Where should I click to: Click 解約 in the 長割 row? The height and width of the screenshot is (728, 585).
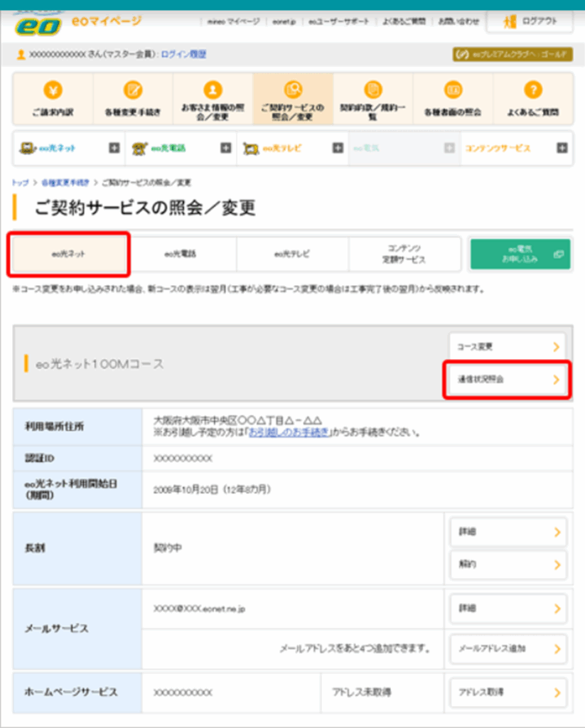click(x=509, y=564)
